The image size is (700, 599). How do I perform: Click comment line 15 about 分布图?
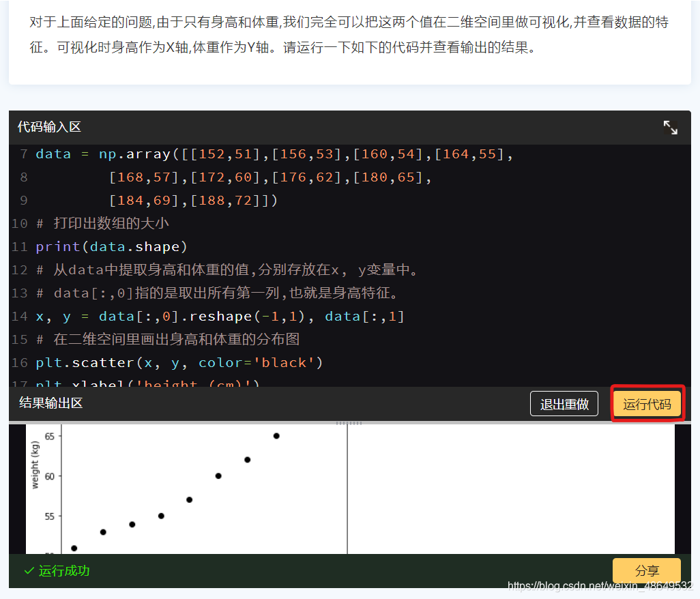tap(167, 340)
